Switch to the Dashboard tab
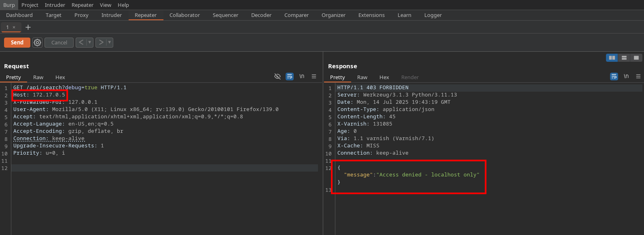The image size is (644, 235). tap(19, 15)
